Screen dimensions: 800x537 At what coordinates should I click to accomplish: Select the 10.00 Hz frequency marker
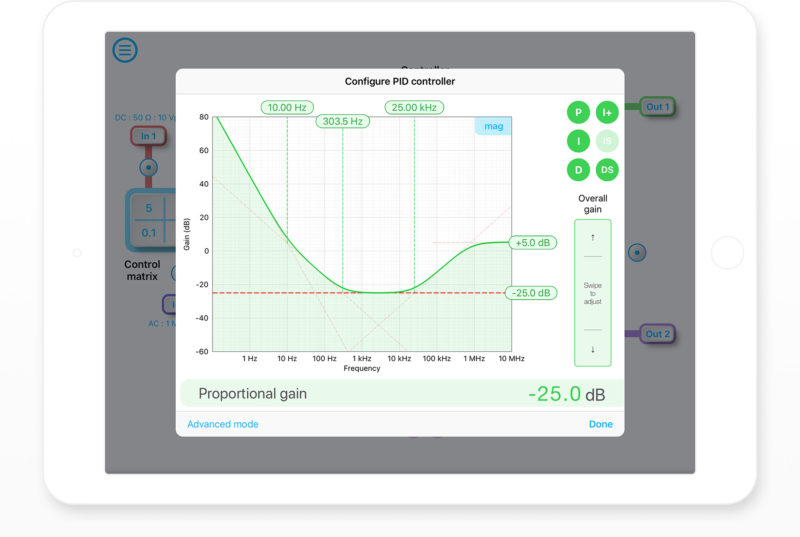click(287, 107)
